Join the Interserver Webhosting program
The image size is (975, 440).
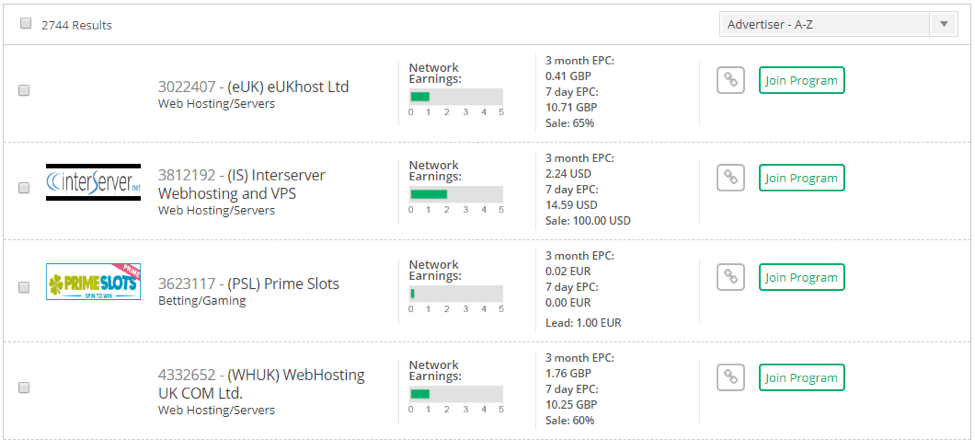click(x=801, y=178)
